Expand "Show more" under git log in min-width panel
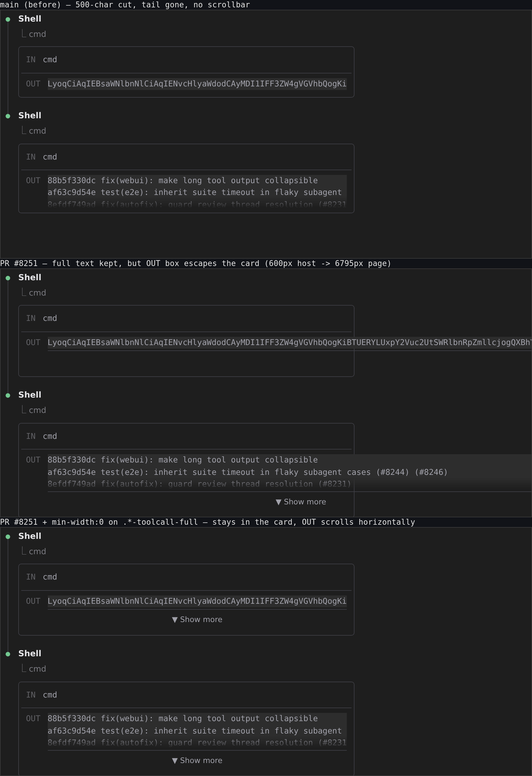This screenshot has width=532, height=776. click(x=197, y=760)
